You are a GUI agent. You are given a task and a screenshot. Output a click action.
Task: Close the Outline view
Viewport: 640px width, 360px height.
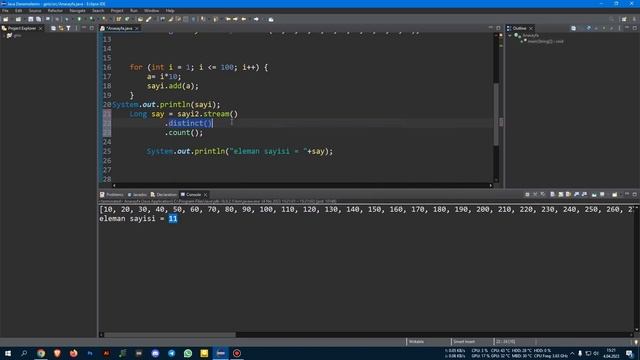tap(531, 28)
